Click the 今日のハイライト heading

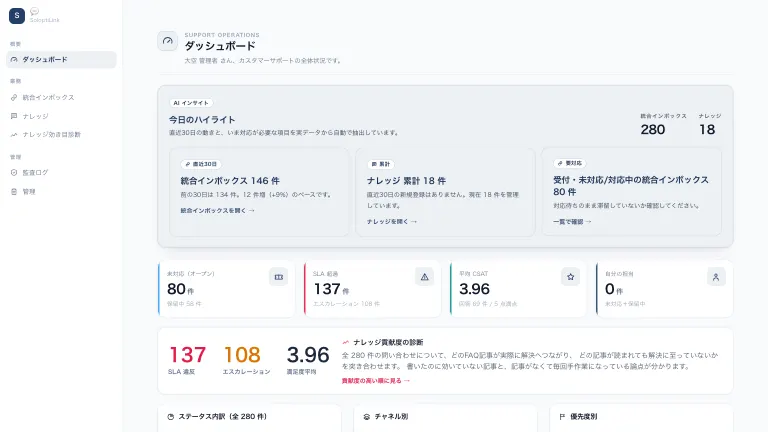tap(202, 120)
